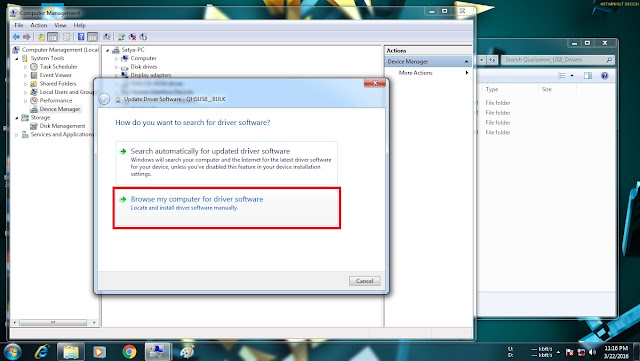Click the blue Back arrow in Computer Management toolbar
Screen dimensions: 640x361
(x=16, y=37)
